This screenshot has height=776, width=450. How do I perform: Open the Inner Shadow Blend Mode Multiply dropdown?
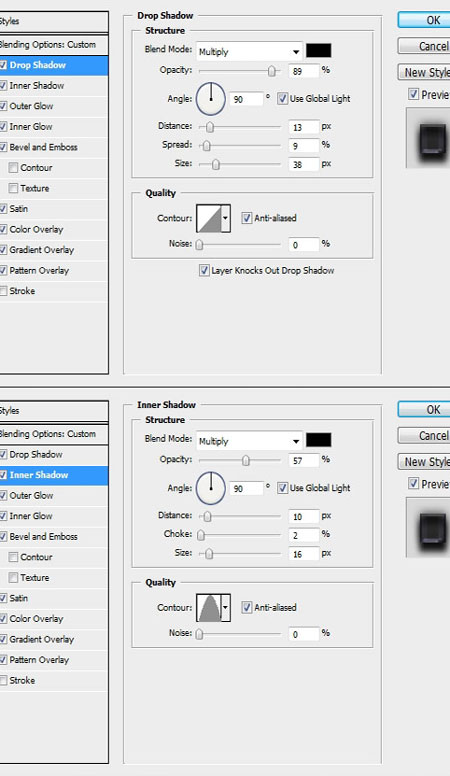249,441
